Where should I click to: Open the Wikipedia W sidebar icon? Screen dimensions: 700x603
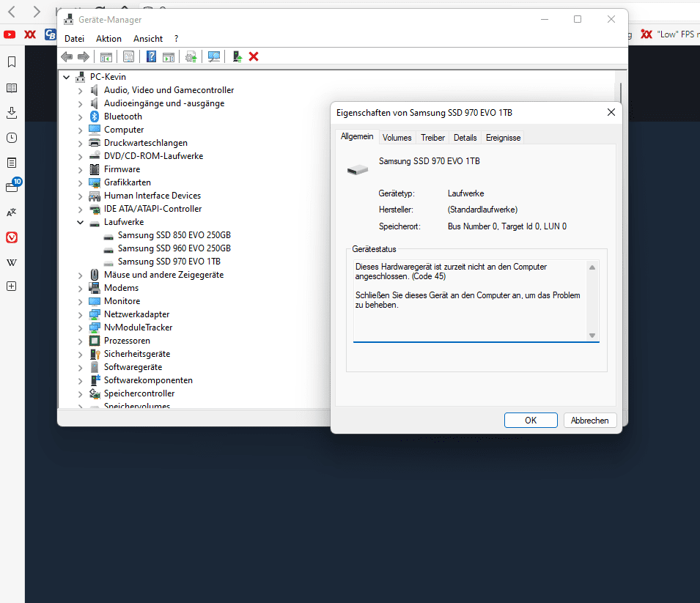pyautogui.click(x=12, y=262)
